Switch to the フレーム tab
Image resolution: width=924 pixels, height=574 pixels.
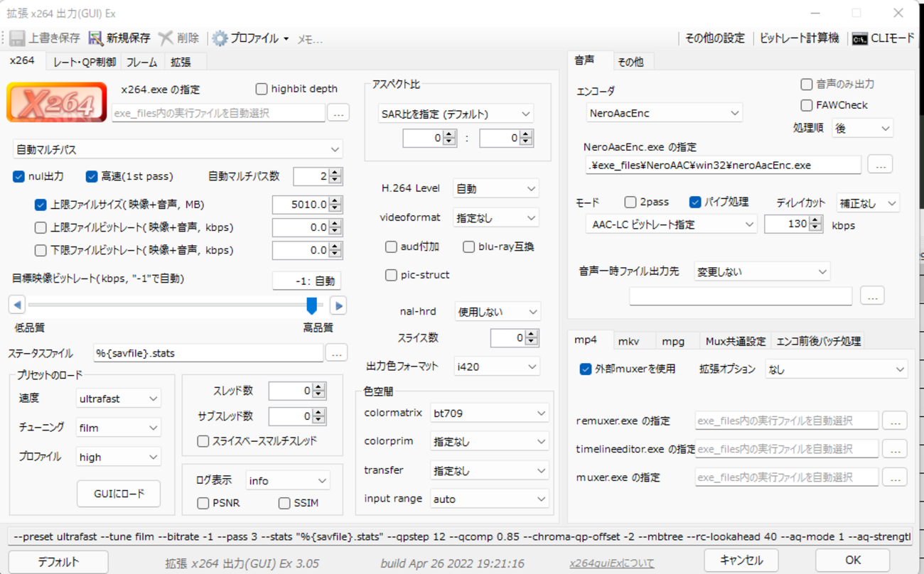(x=141, y=61)
